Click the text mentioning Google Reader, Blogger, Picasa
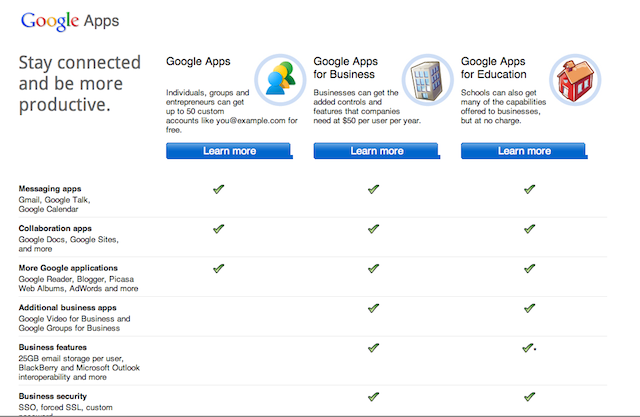 tap(78, 284)
